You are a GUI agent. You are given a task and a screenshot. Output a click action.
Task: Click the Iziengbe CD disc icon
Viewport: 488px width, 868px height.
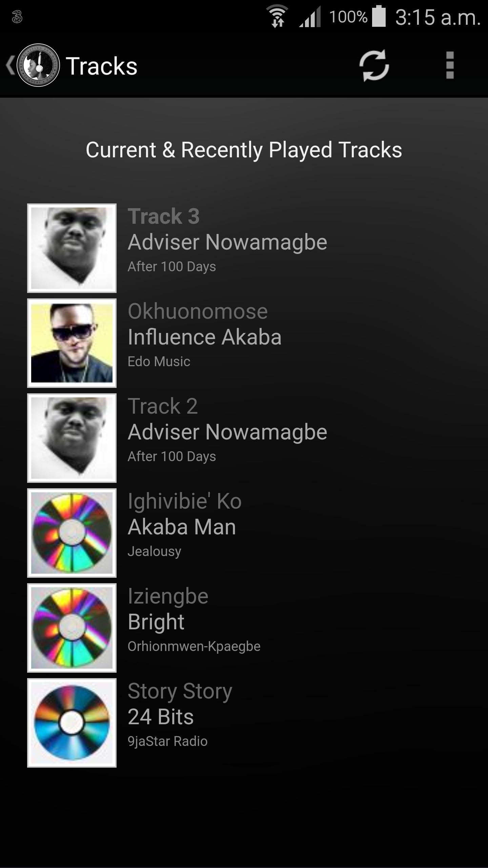pyautogui.click(x=72, y=628)
